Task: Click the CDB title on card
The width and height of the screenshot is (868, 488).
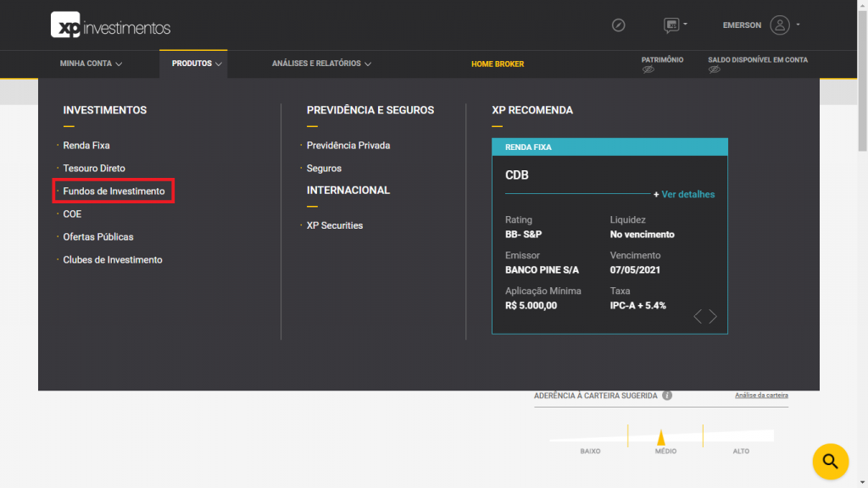Action: coord(516,175)
